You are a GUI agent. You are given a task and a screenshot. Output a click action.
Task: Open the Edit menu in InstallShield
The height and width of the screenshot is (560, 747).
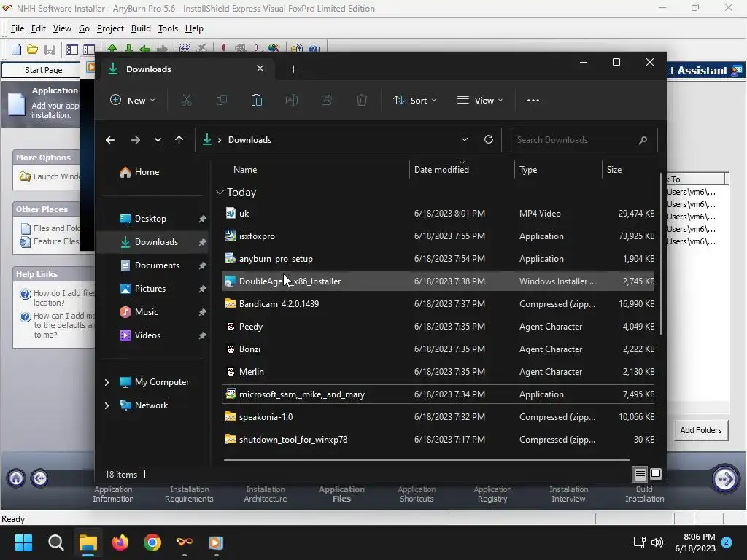39,28
